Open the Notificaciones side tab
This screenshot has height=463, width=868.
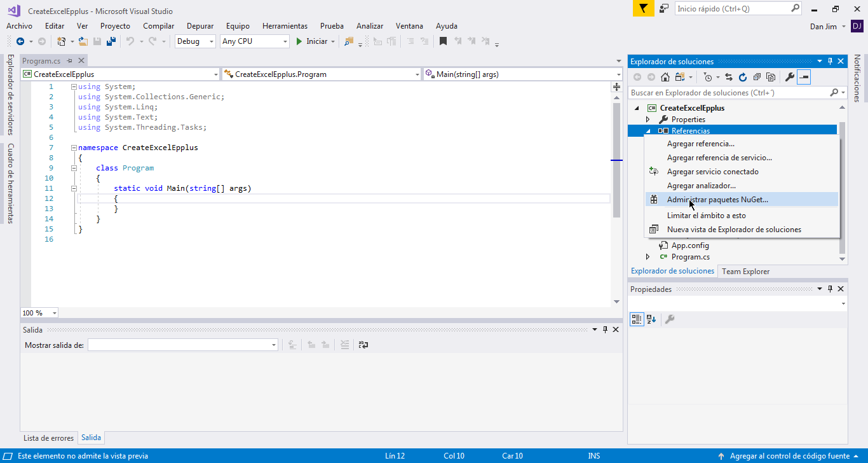(857, 78)
